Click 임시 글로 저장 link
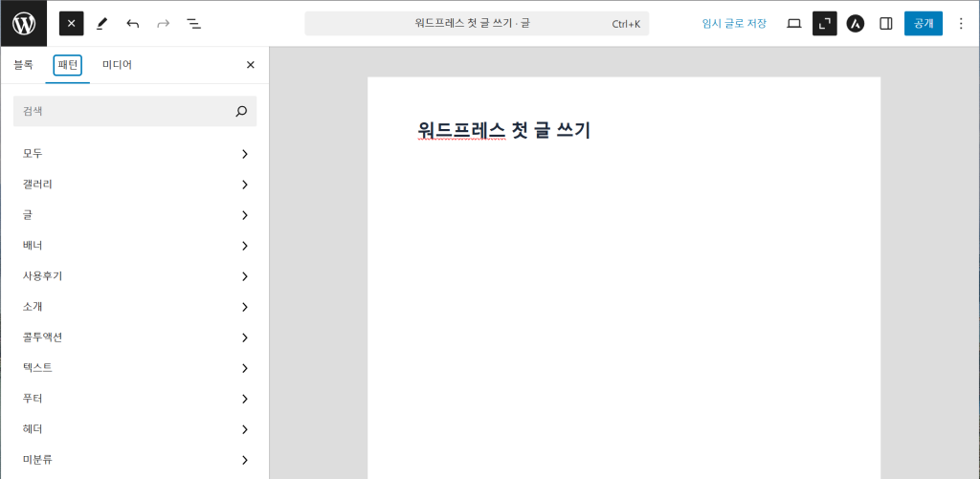The height and width of the screenshot is (479, 980). pos(734,24)
